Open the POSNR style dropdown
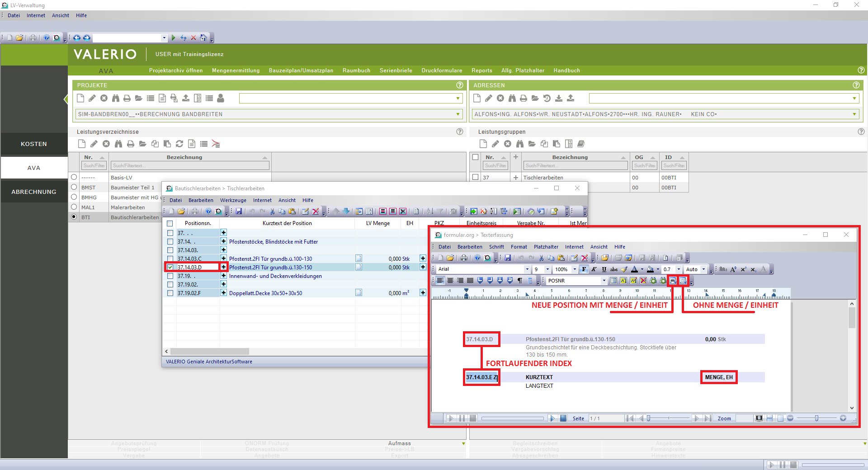The image size is (868, 470). coord(604,281)
